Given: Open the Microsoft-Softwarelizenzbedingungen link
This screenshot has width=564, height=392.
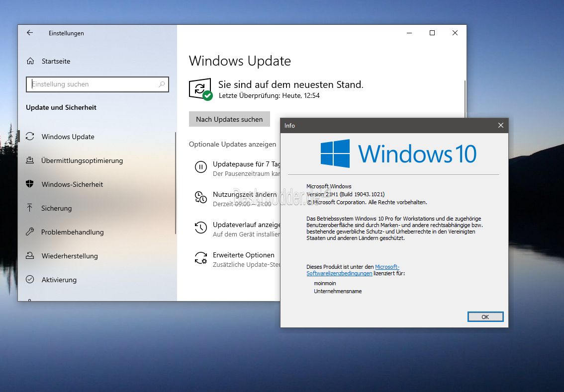Looking at the screenshot, I should click(x=353, y=270).
